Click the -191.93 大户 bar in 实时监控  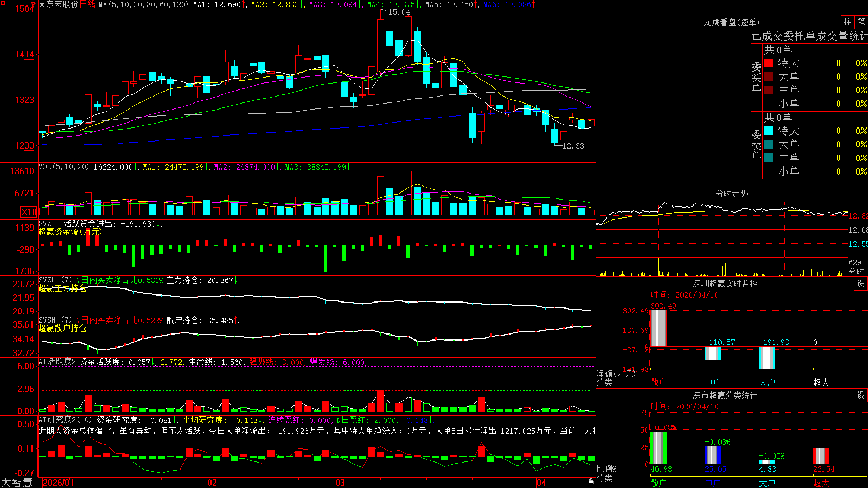click(x=767, y=358)
